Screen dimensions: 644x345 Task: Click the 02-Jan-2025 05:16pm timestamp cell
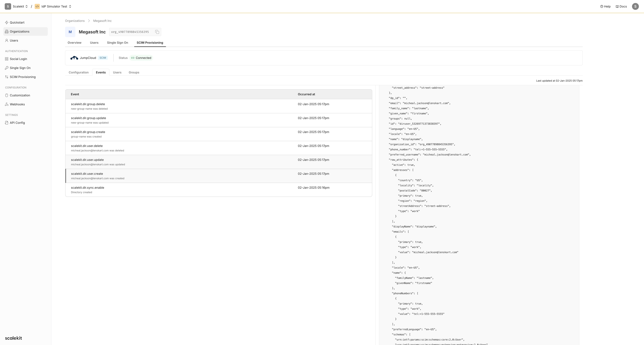click(314, 188)
